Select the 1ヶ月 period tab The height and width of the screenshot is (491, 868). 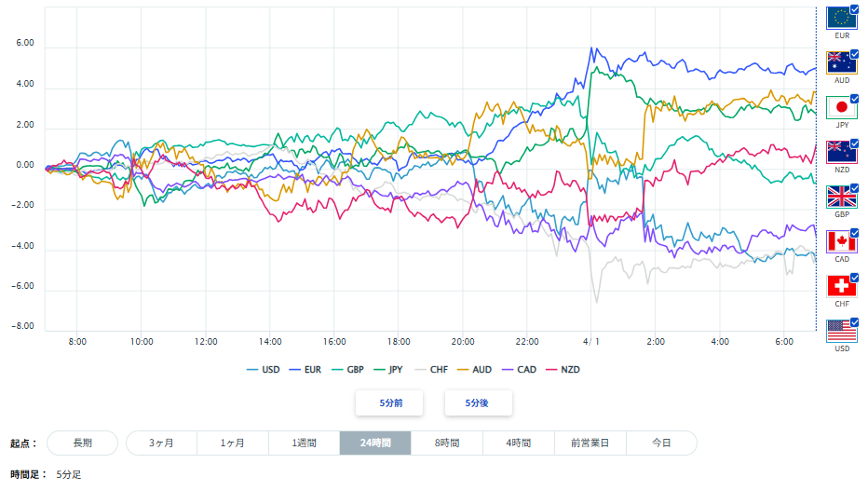pos(233,443)
